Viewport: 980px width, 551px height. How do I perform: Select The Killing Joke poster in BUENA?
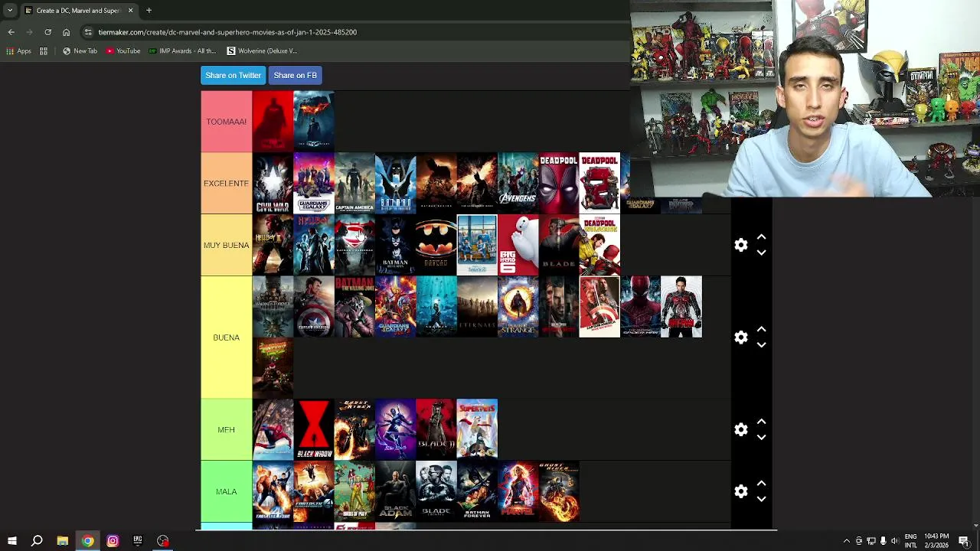coord(354,307)
